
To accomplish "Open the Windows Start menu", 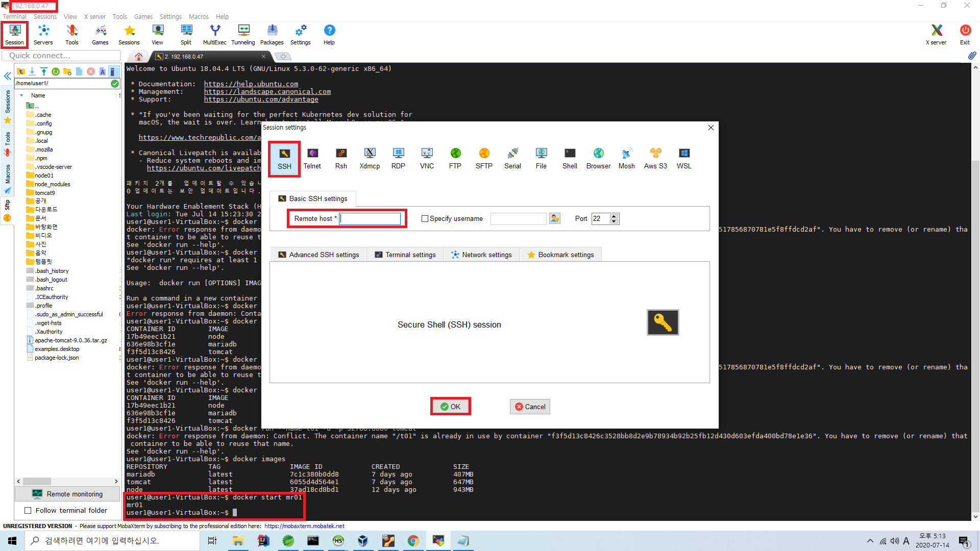I will coord(12,541).
